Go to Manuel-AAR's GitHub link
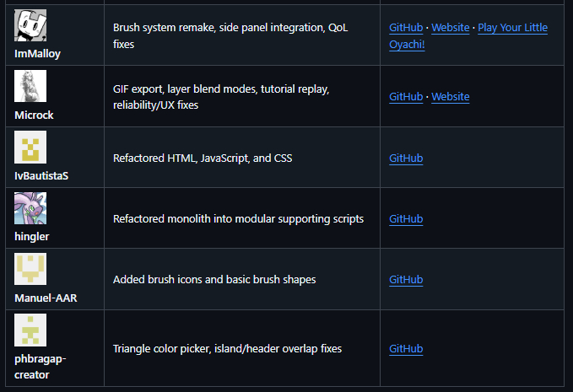 coord(406,280)
